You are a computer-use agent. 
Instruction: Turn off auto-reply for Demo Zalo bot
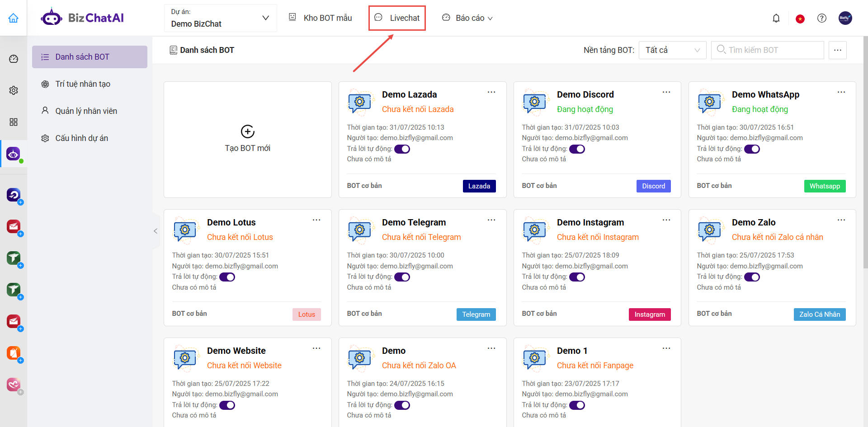(752, 277)
